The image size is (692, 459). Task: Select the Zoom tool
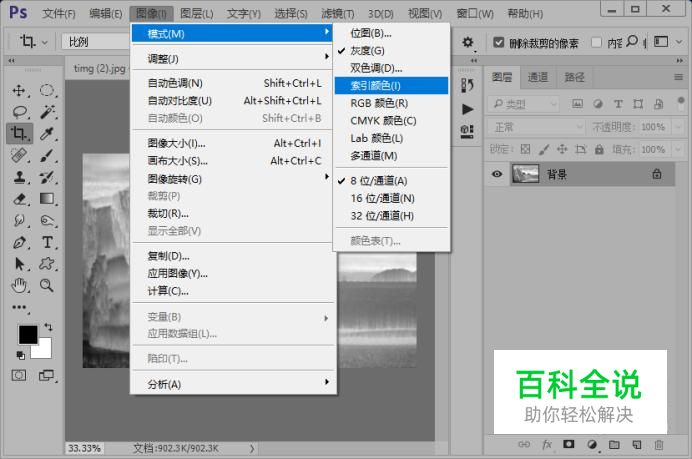click(46, 286)
